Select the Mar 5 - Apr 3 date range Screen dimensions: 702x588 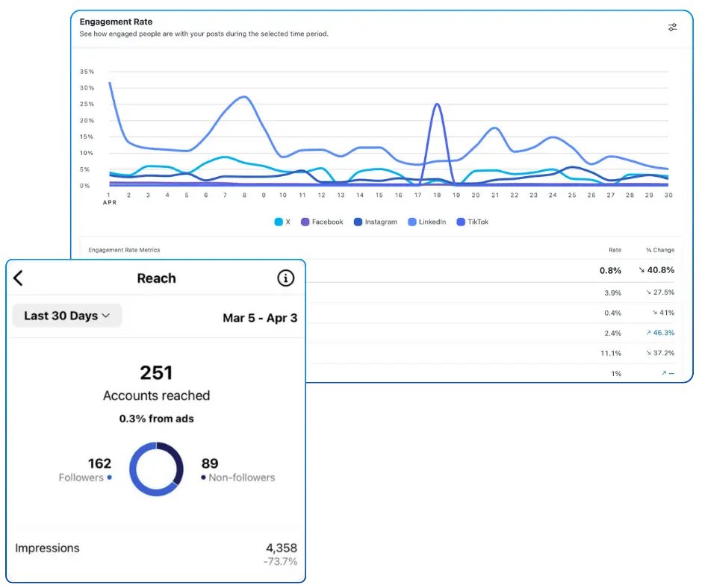260,318
